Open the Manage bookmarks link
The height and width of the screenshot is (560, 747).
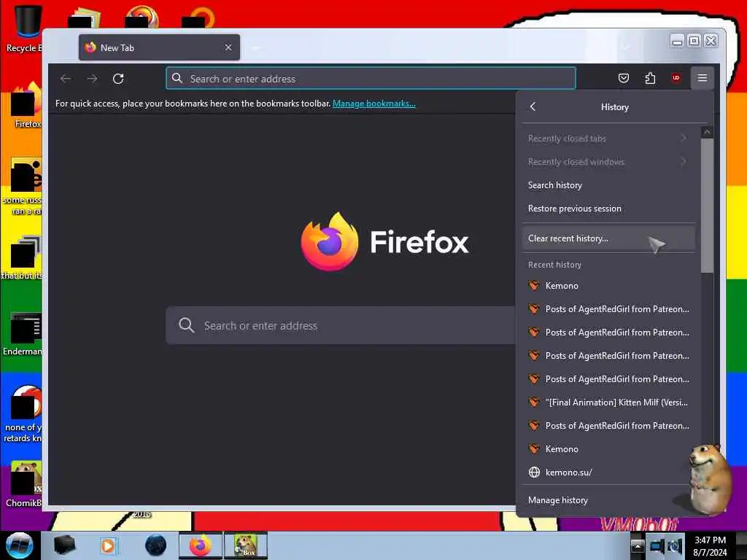click(374, 104)
